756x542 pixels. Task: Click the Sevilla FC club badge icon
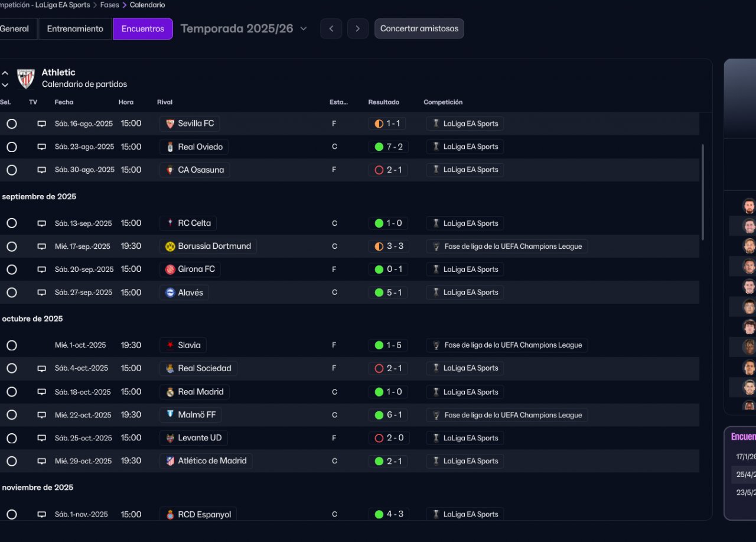(170, 124)
